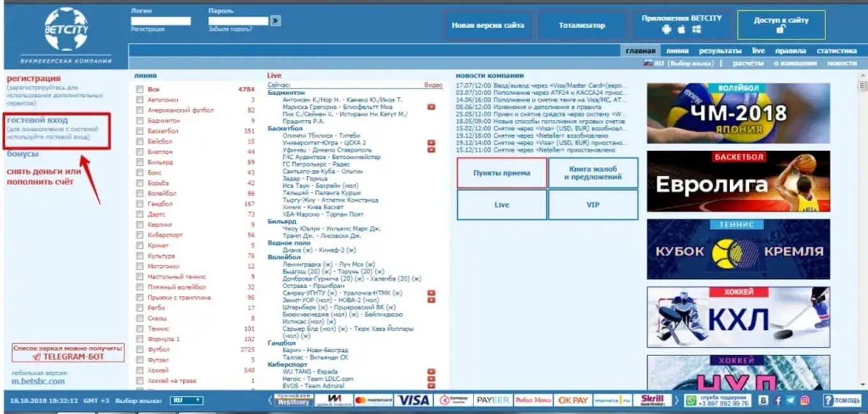Open the ЧМ-2018 volleyball banner

pyautogui.click(x=738, y=113)
